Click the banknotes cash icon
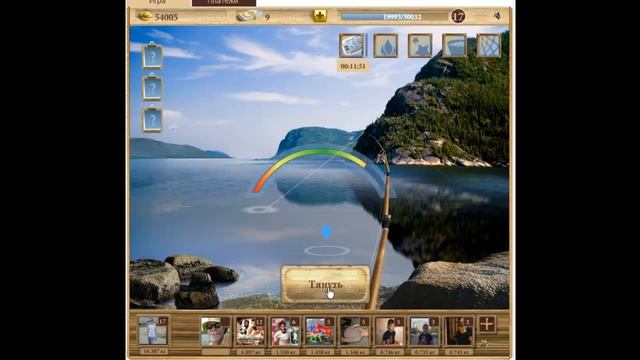640x360 pixels. click(x=249, y=16)
